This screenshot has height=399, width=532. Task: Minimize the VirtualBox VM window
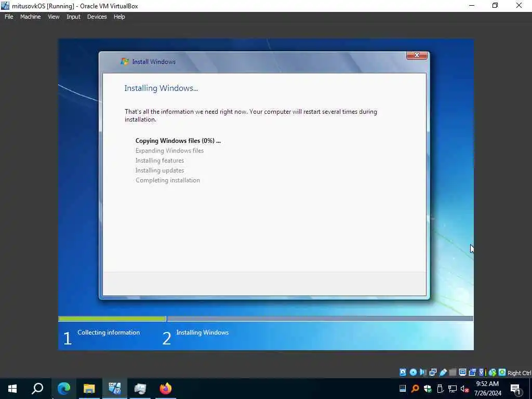[472, 6]
